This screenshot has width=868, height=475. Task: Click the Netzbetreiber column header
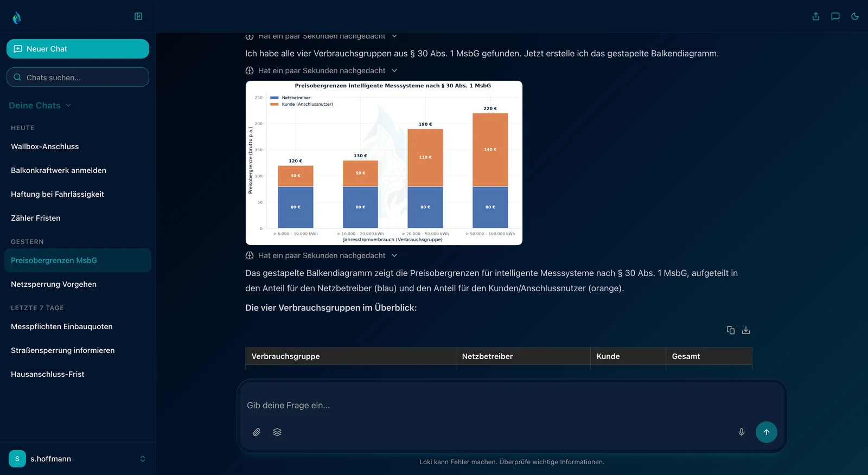(x=523, y=356)
